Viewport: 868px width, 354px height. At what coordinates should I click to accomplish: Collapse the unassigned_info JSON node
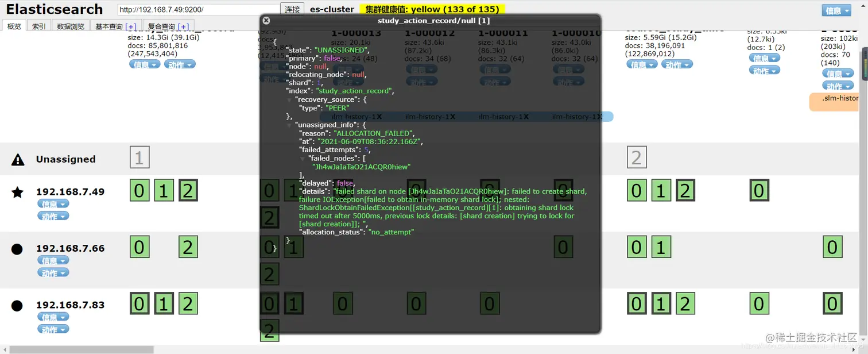pos(289,125)
